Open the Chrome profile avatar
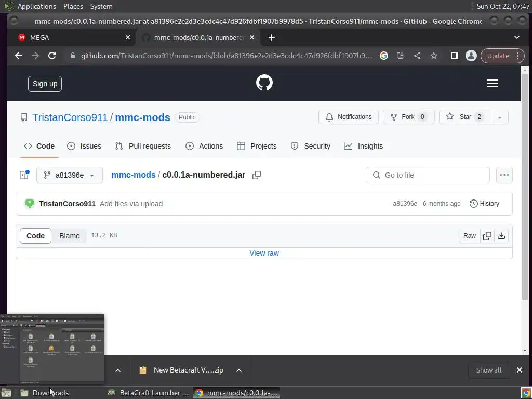532x399 pixels. 471,56
